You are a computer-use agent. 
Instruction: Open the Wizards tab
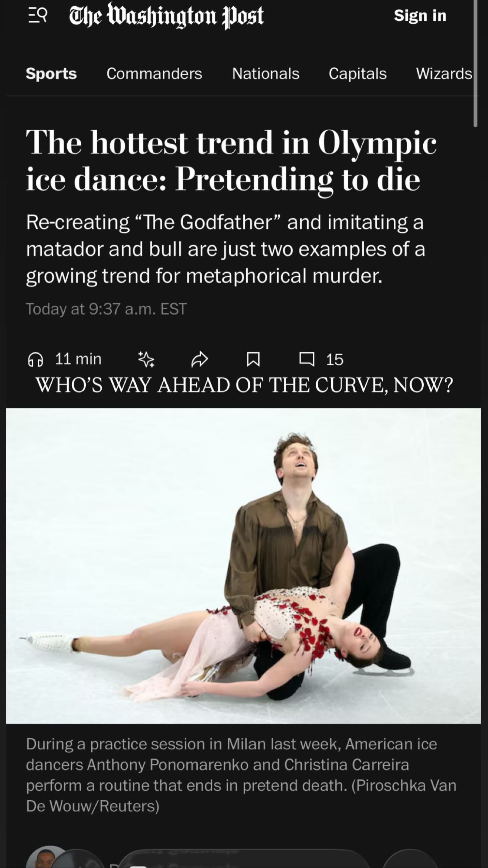click(x=444, y=74)
